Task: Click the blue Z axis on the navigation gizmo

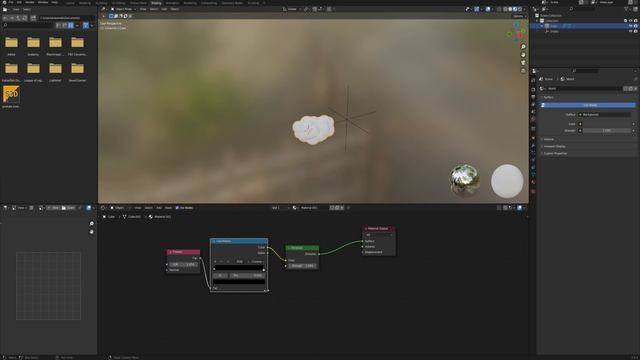Action: pyautogui.click(x=516, y=25)
